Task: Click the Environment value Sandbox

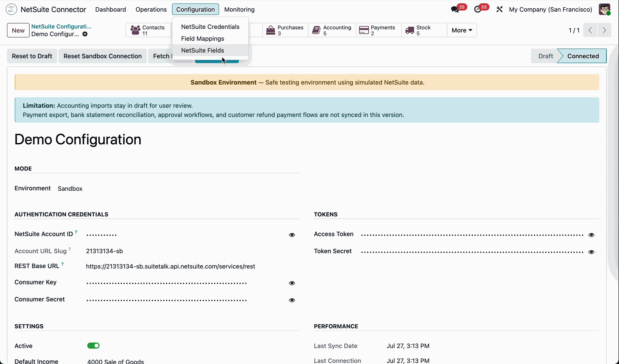Action: point(70,189)
